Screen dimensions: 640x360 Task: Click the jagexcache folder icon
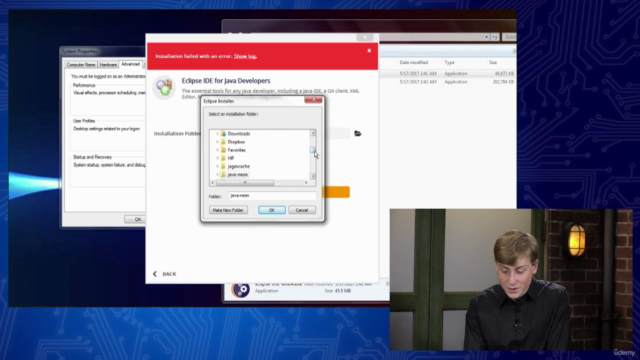[x=223, y=166]
